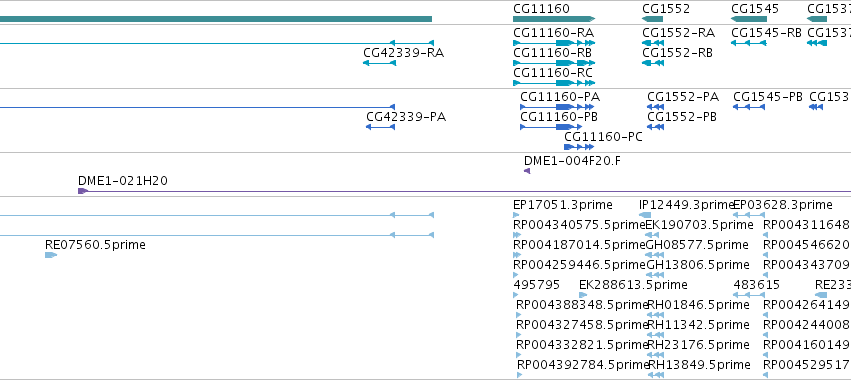
Task: Select the CG1552-PA protein glyph
Action: click(656, 107)
